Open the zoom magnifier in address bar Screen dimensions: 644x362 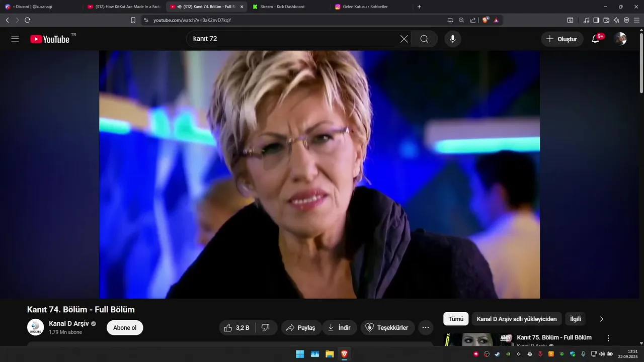pos(461,20)
